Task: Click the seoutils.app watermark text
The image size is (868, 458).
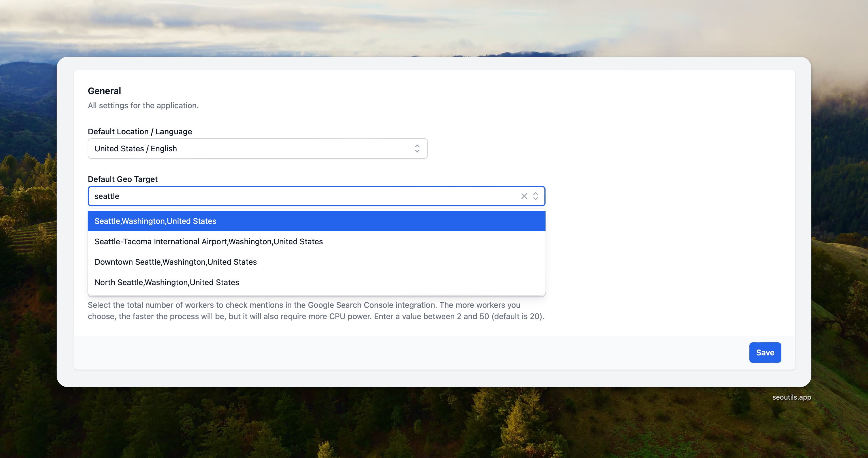Action: [x=791, y=397]
